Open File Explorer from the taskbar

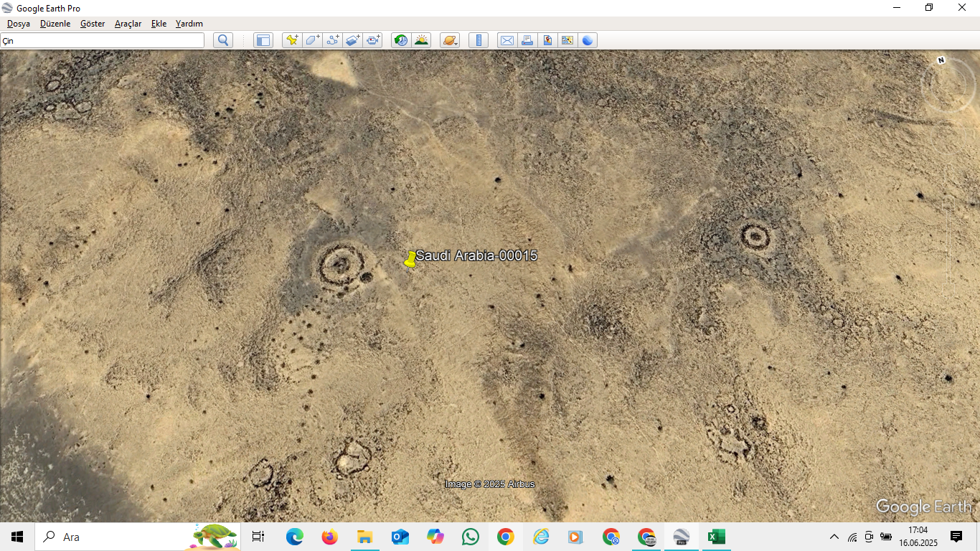[365, 537]
